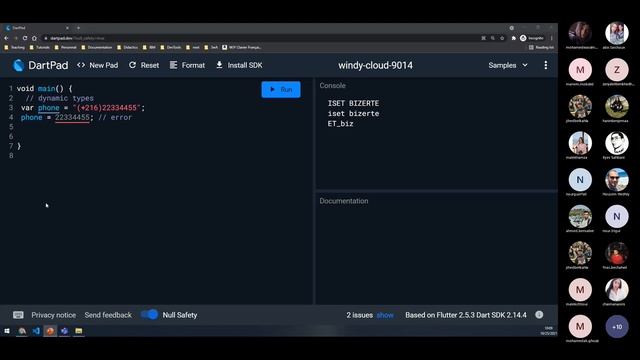Open Install SDK link
The height and width of the screenshot is (360, 640).
pyautogui.click(x=239, y=65)
